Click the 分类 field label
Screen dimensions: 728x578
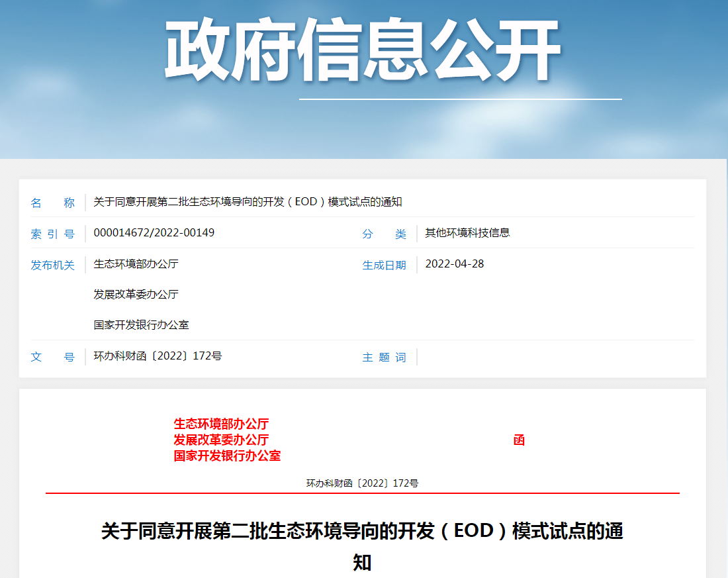click(384, 234)
